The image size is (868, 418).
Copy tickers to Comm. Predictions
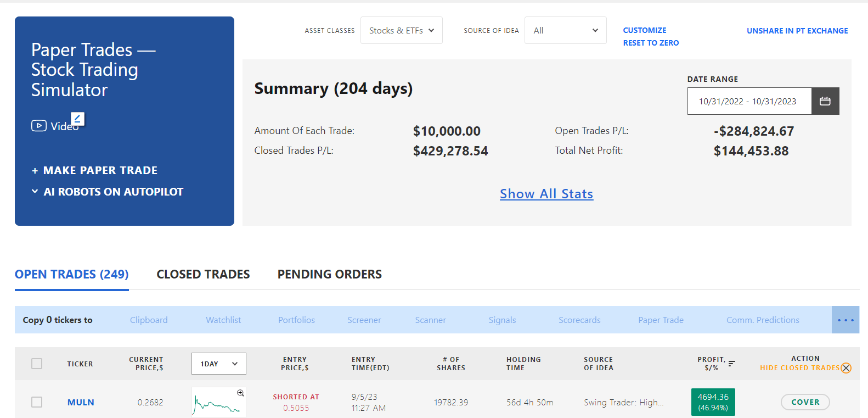(x=763, y=320)
